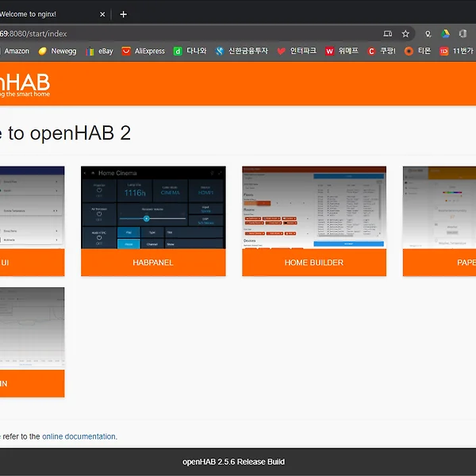Open the 위메프 bookmark
Viewport: 476px width, 476px height.
[x=341, y=51]
